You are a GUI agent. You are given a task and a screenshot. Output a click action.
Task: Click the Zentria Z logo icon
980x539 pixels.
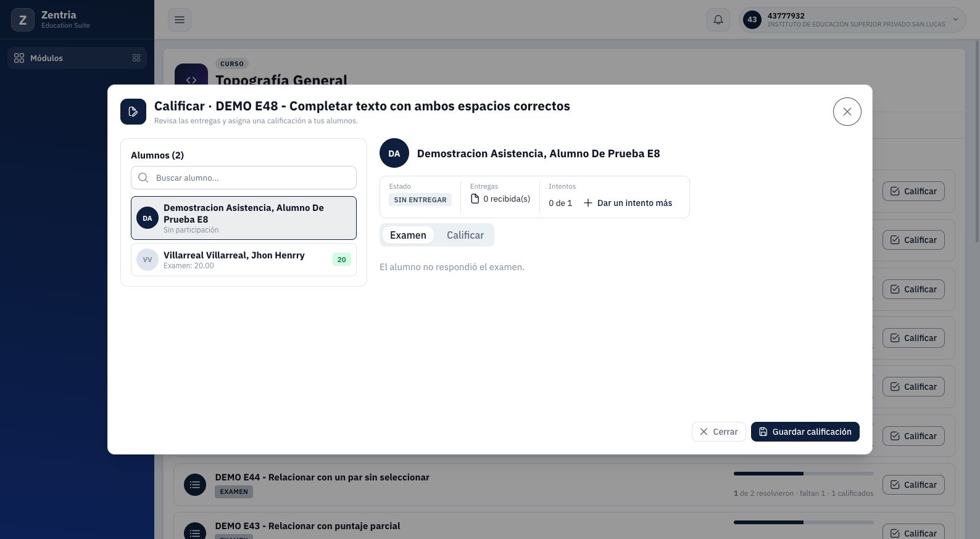coord(23,20)
